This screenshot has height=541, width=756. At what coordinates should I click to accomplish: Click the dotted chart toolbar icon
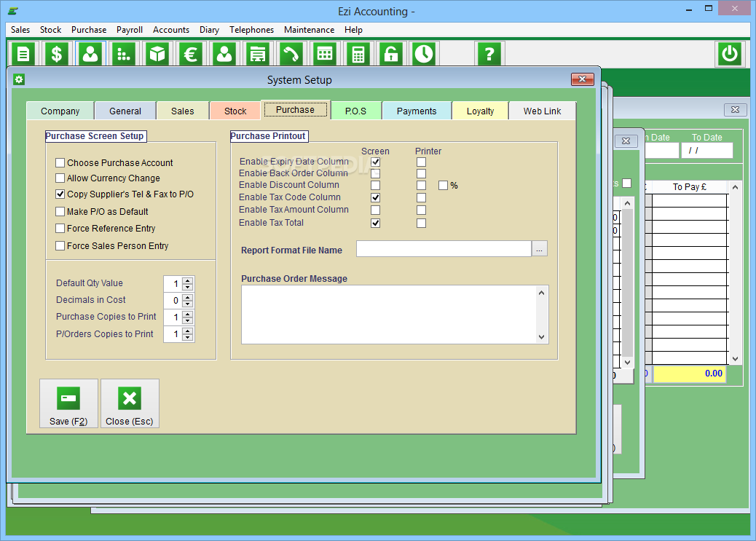tap(124, 54)
